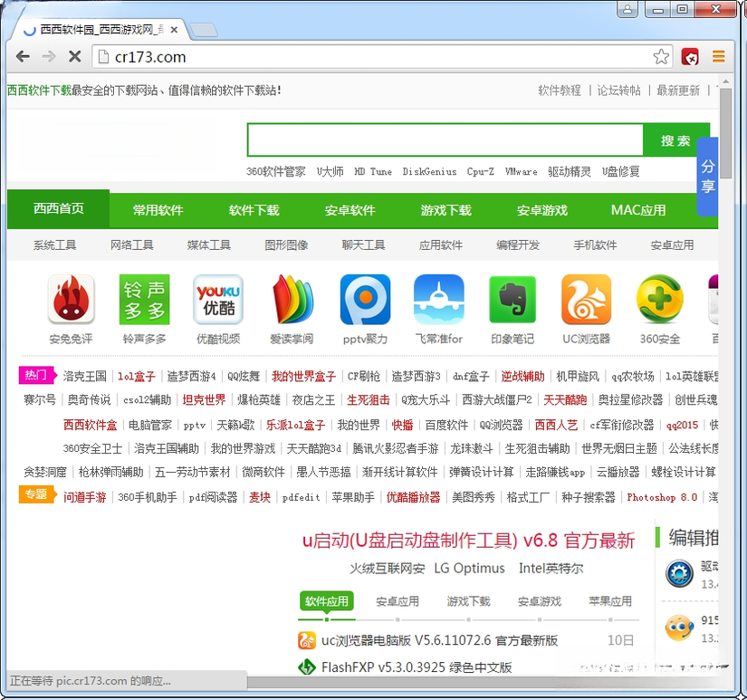Click the green 搜索 search button
This screenshot has height=700, width=747.
click(675, 140)
